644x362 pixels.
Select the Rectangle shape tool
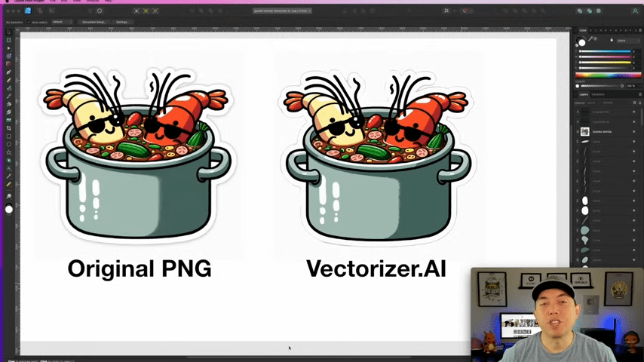[x=8, y=137]
